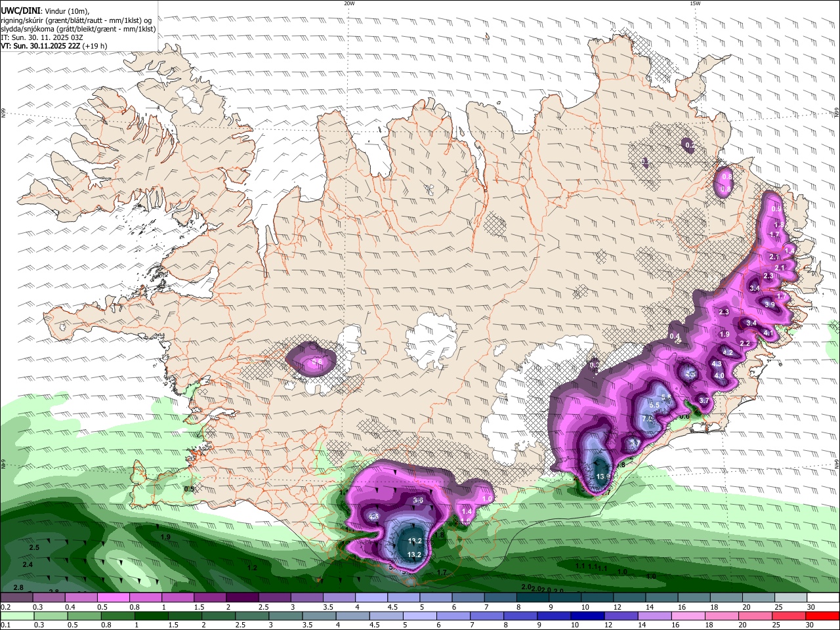
Task: Click upper scale dark teal swatch between 8 and 9
Action: point(533,598)
